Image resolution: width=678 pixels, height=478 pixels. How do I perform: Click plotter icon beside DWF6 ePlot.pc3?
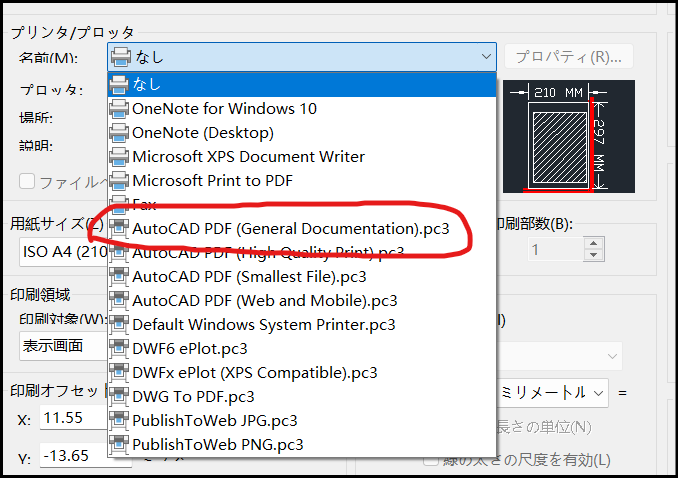[119, 349]
